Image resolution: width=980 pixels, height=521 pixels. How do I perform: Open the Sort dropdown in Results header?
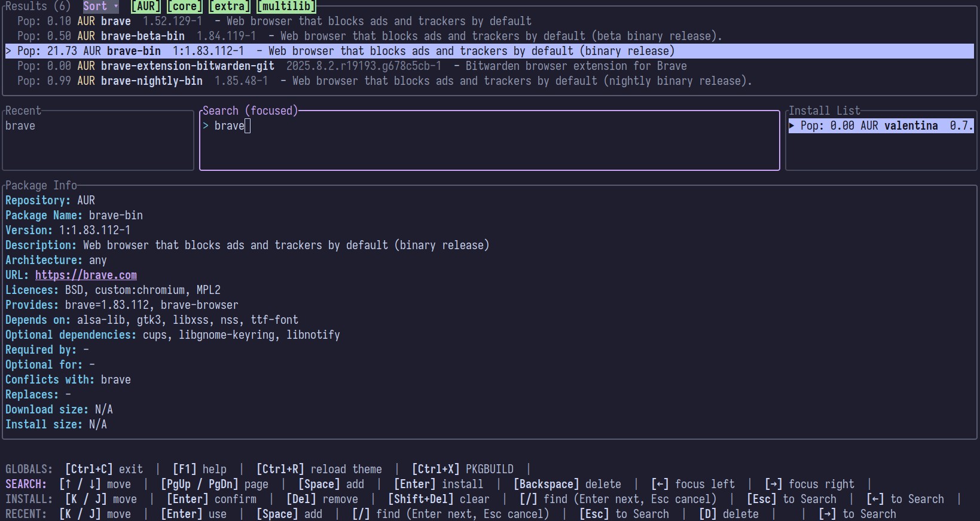tap(100, 6)
